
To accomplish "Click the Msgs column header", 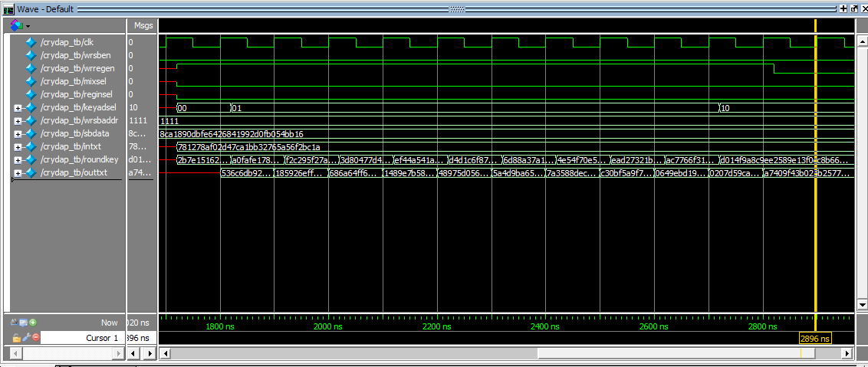I will [143, 25].
